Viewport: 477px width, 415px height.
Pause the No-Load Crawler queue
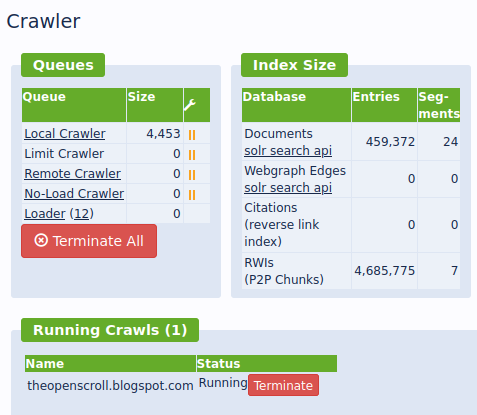192,195
